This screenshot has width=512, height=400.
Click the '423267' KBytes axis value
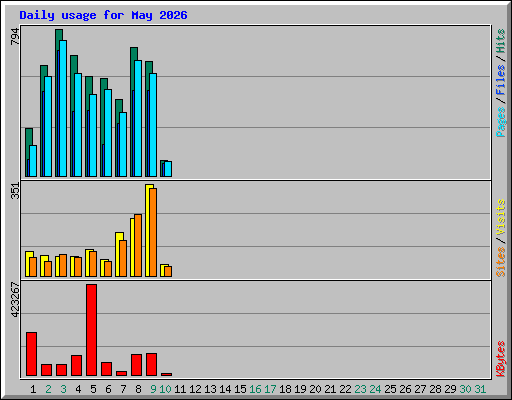click(15, 300)
